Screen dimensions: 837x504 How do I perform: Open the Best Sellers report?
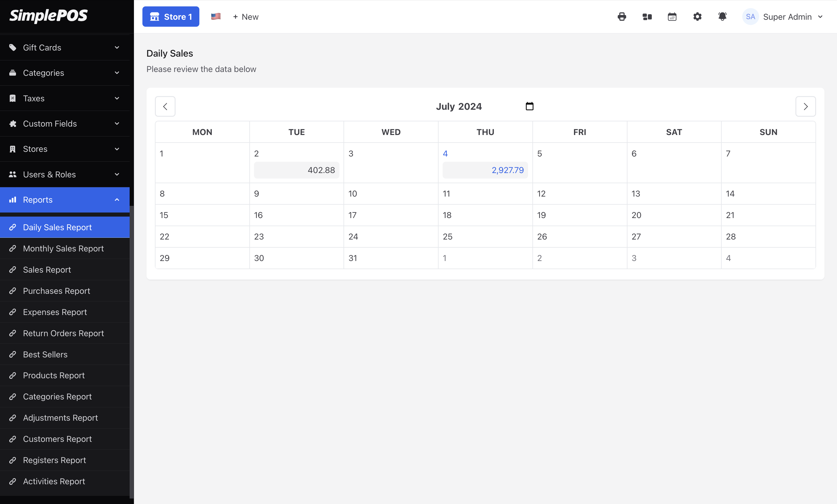45,354
